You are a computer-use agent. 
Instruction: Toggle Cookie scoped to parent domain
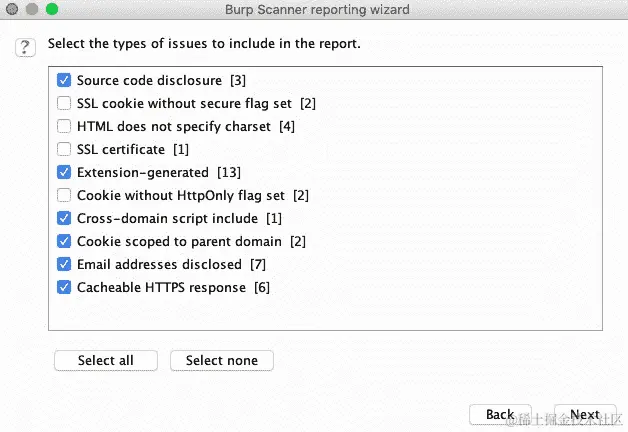click(64, 241)
